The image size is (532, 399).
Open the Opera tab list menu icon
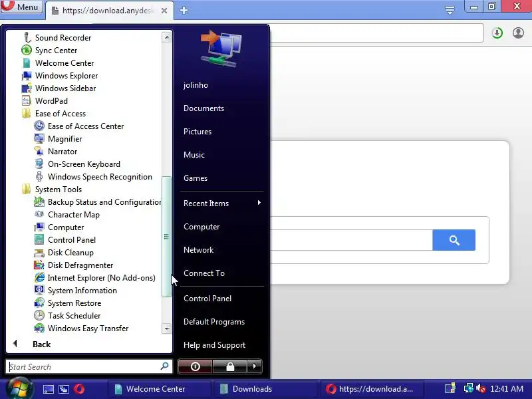[450, 10]
